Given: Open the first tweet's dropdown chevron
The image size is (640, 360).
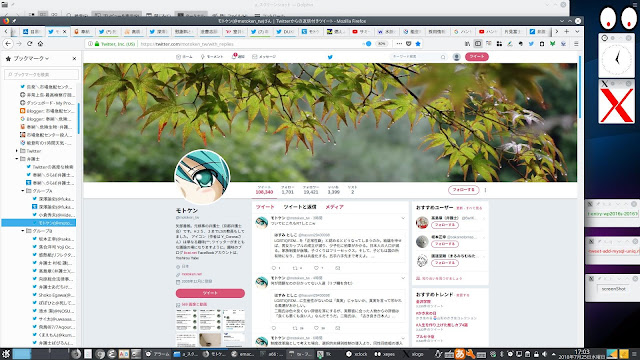Looking at the screenshot, I should (403, 218).
